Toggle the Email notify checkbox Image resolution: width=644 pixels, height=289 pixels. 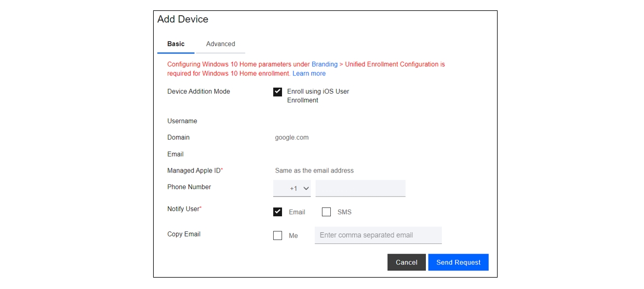[277, 212]
